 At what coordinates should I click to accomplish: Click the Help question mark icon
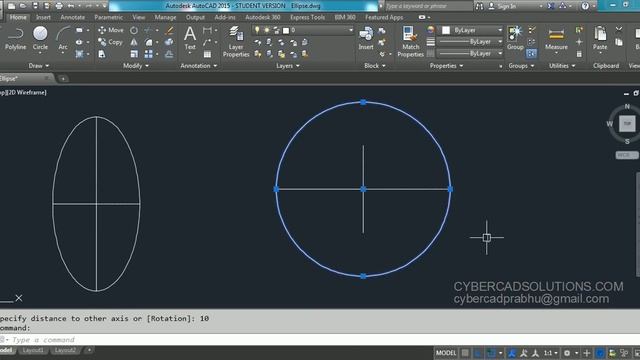click(x=585, y=6)
